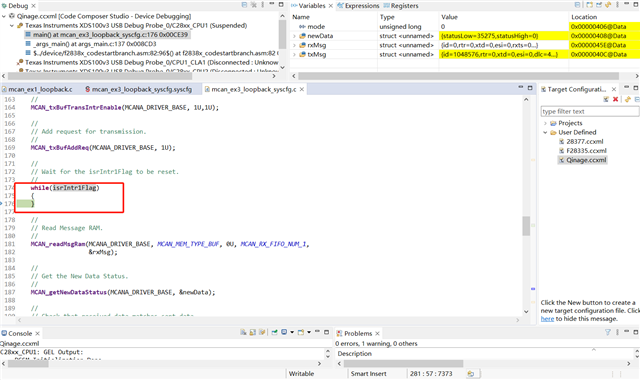Collapse Qinage.ccxml debug session tree
This screenshot has width=640, height=380.
point(4,16)
